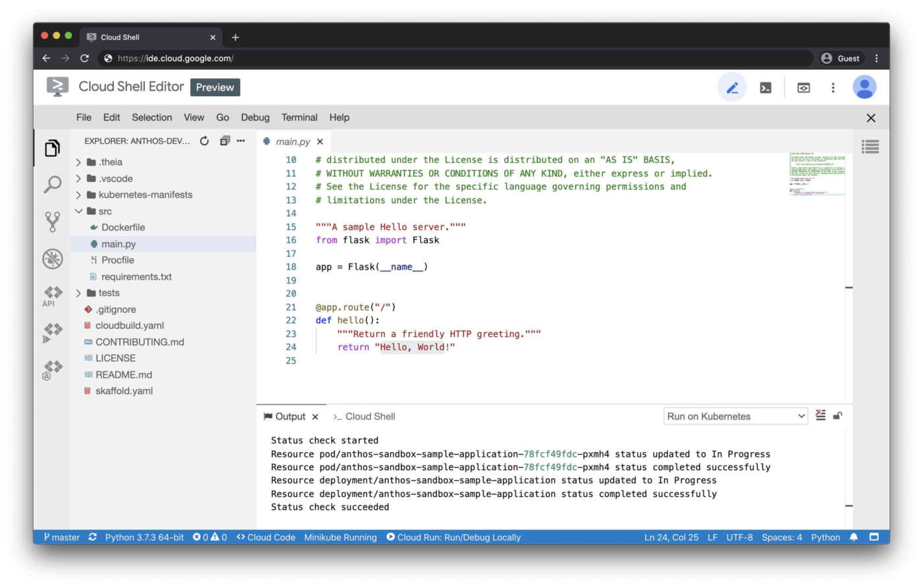
Task: Open the Source Control sidebar view
Action: pyautogui.click(x=52, y=221)
